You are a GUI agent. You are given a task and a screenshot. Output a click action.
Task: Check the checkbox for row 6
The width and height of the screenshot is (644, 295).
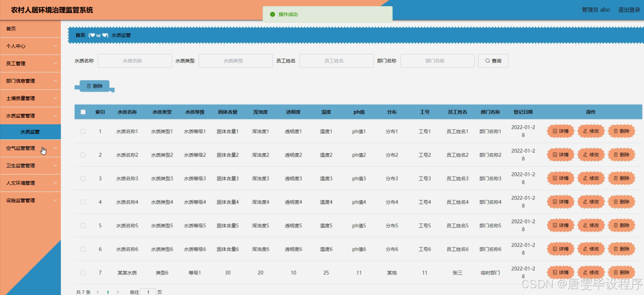(x=83, y=249)
